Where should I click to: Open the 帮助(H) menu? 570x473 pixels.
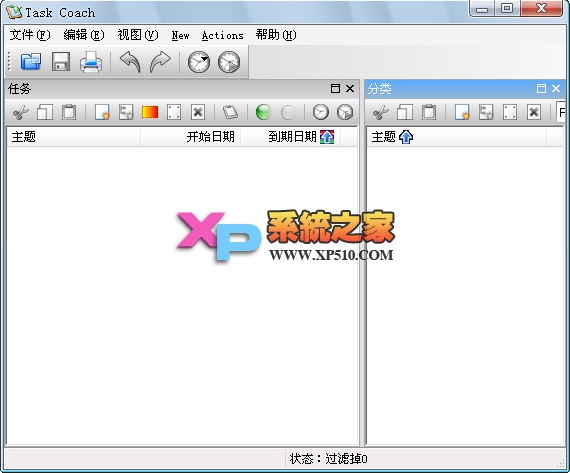pos(276,35)
